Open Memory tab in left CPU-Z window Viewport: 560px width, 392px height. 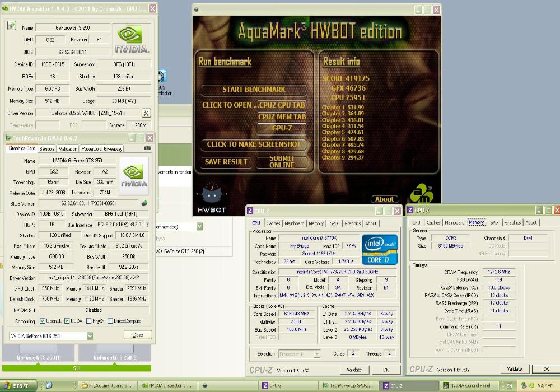(x=316, y=223)
